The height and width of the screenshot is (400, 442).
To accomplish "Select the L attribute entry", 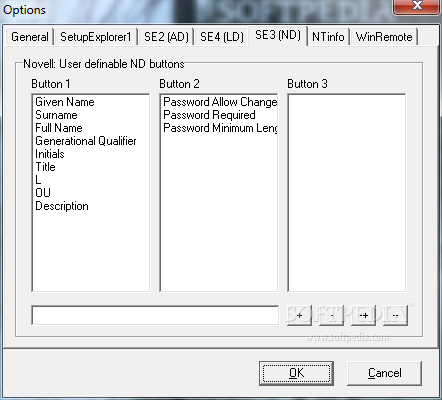I will tap(38, 180).
